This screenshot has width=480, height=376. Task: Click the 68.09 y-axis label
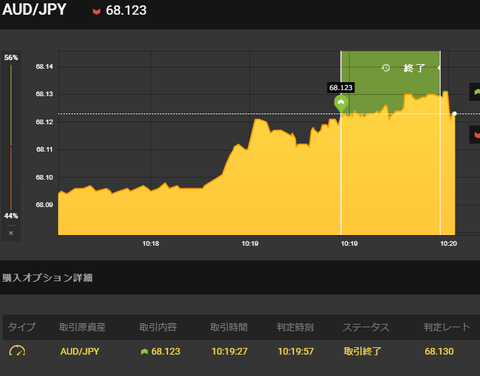point(44,205)
